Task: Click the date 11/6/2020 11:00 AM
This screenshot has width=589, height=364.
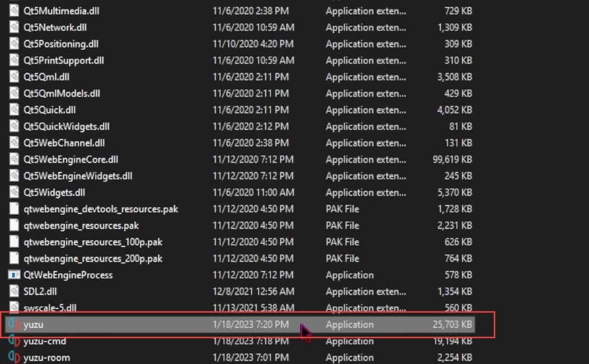Action: [254, 192]
